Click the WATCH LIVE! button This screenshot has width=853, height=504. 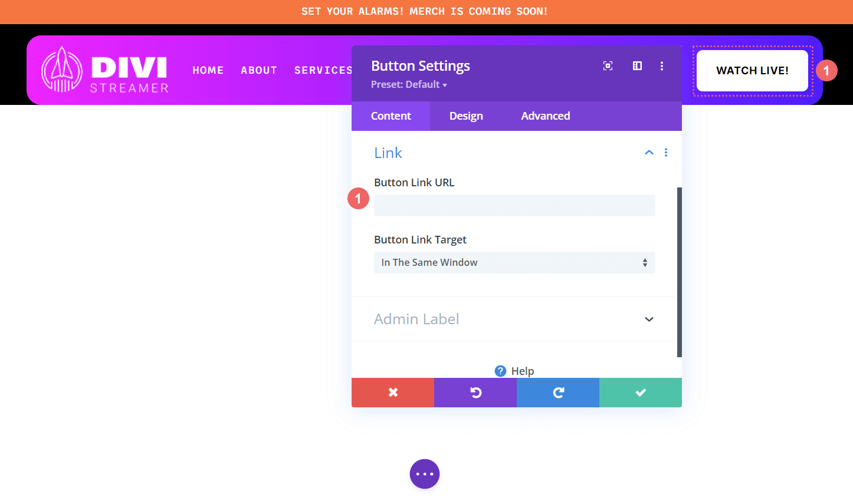pyautogui.click(x=752, y=70)
